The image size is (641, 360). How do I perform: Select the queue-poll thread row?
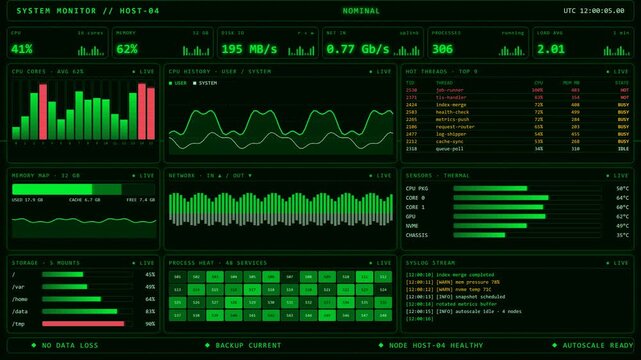[517, 149]
